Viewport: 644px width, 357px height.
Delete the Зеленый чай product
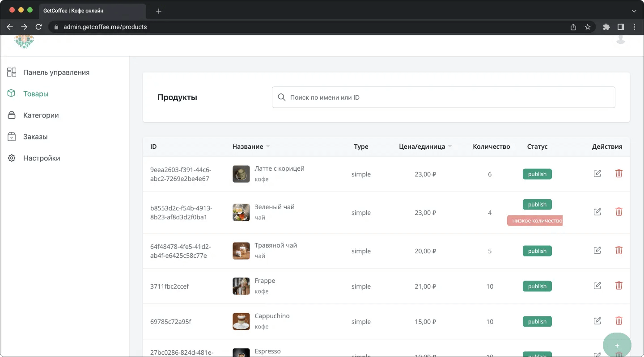click(x=619, y=212)
